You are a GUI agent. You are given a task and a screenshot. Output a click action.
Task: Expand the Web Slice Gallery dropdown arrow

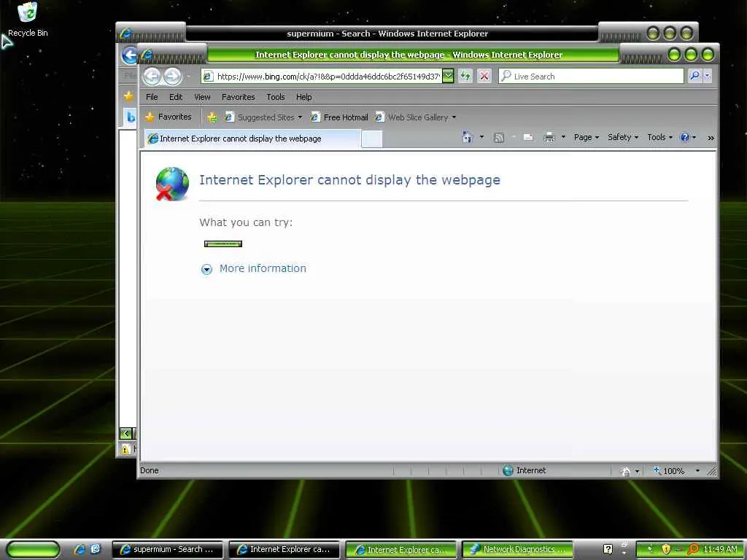[454, 117]
